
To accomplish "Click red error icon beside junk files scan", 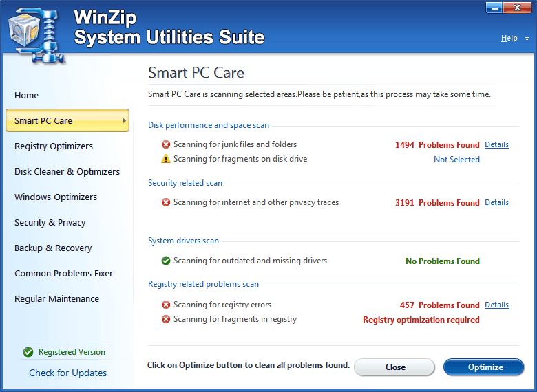I will [x=166, y=144].
